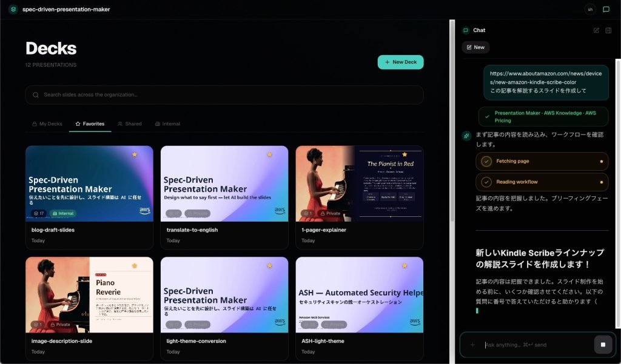Open the chat bubble icon in top bar
The image size is (621, 364).
[x=606, y=9]
